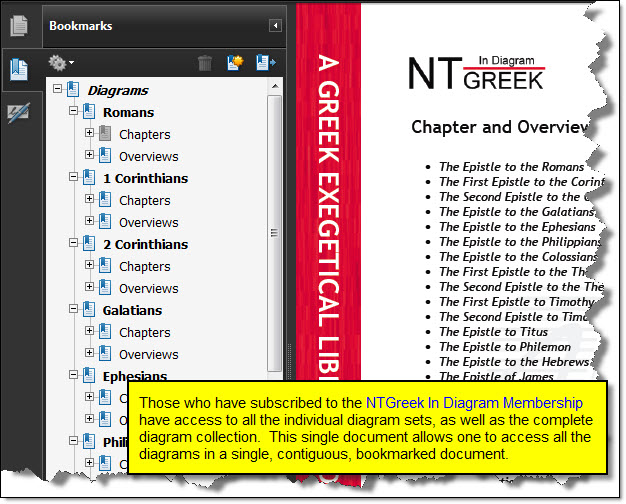Image resolution: width=626 pixels, height=504 pixels.
Task: Open the bookmark options gear menu
Action: click(x=61, y=63)
